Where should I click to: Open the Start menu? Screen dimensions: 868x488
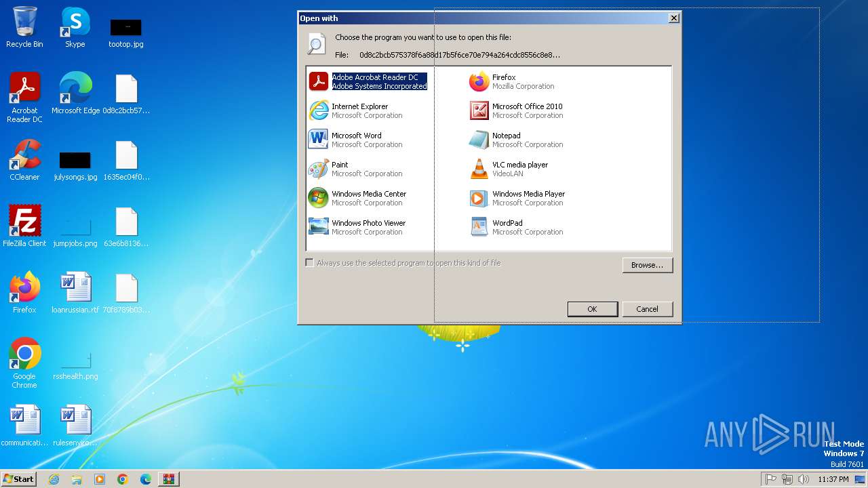pyautogui.click(x=18, y=479)
